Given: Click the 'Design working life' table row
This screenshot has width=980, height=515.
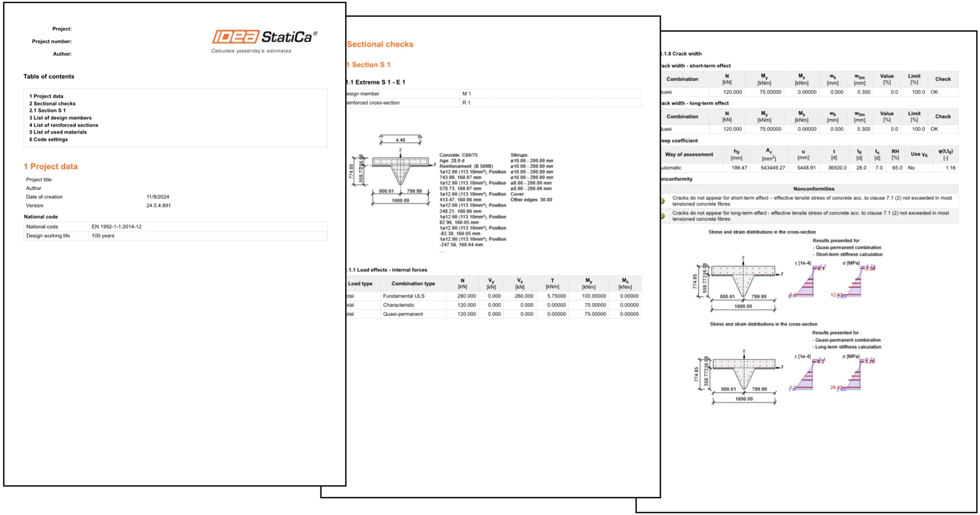Looking at the screenshot, I should pos(175,235).
